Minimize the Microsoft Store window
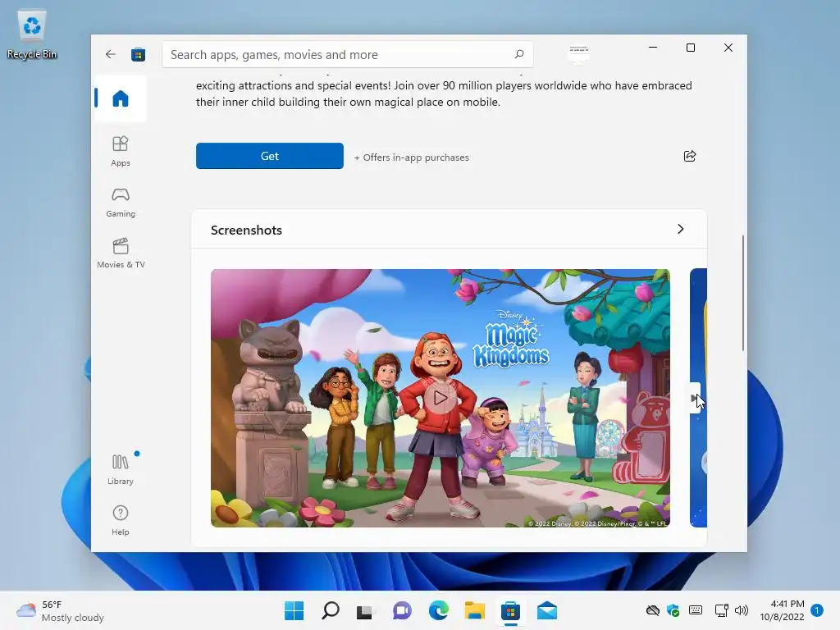The image size is (840, 630). pyautogui.click(x=652, y=48)
